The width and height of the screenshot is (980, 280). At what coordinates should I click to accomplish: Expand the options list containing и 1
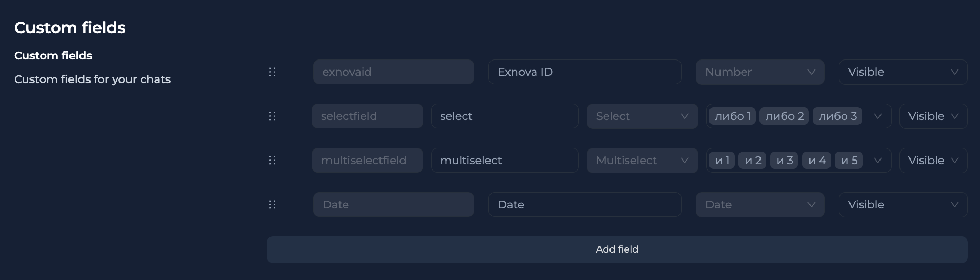[x=877, y=161]
